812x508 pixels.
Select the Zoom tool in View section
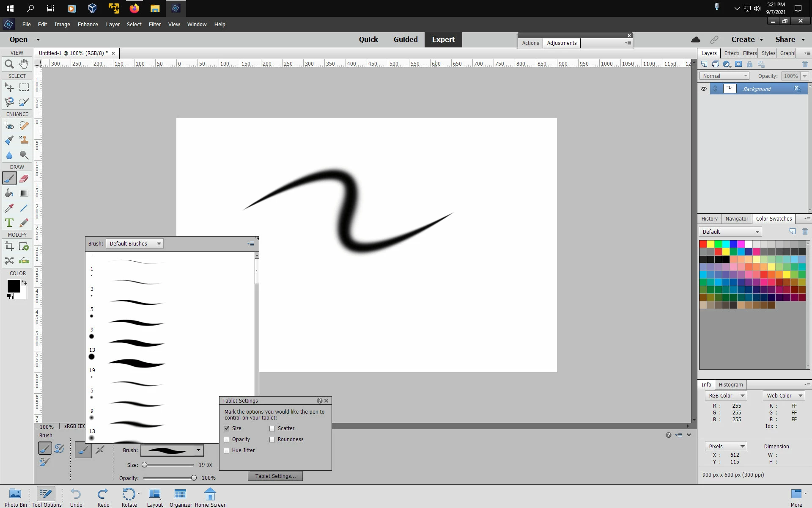[9, 64]
